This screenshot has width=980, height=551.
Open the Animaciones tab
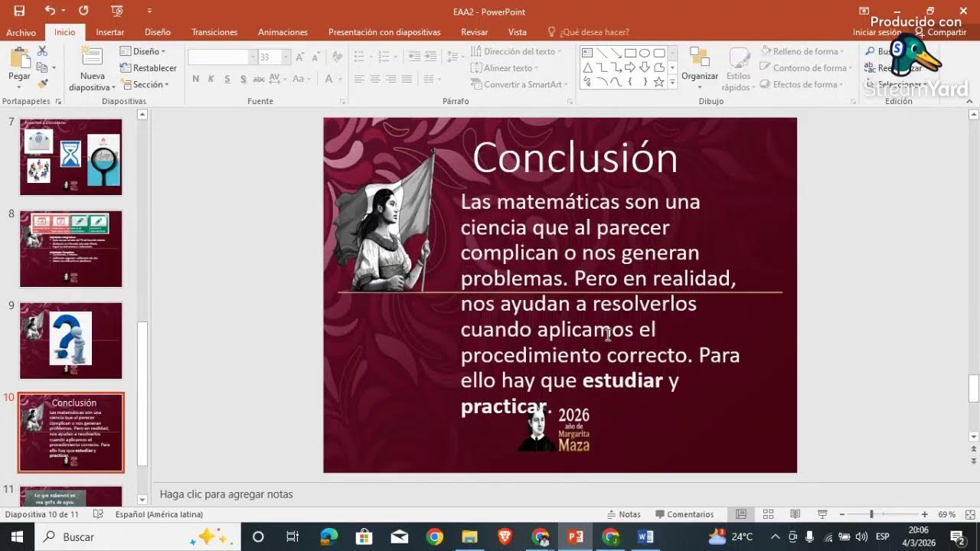coord(283,32)
